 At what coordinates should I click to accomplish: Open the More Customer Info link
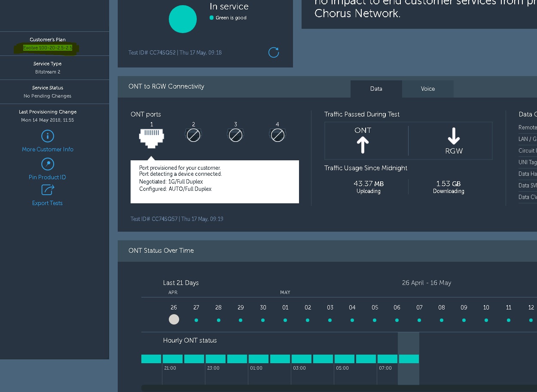[48, 150]
